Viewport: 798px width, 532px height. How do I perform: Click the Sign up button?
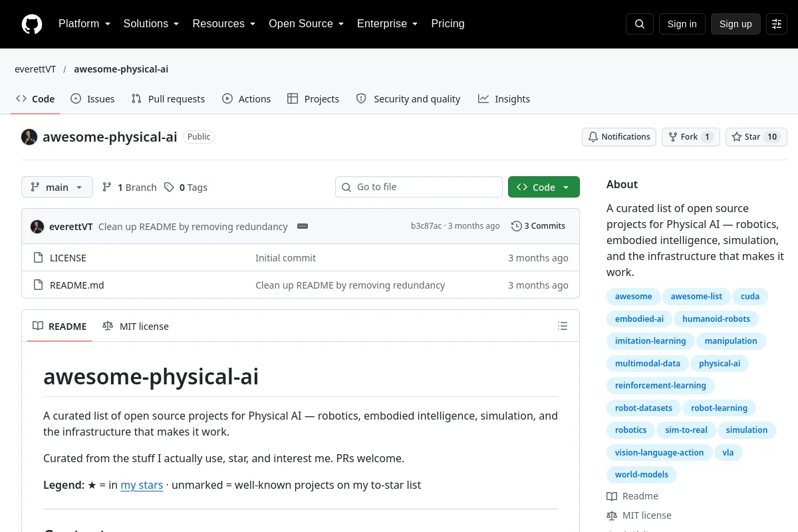[x=735, y=24]
